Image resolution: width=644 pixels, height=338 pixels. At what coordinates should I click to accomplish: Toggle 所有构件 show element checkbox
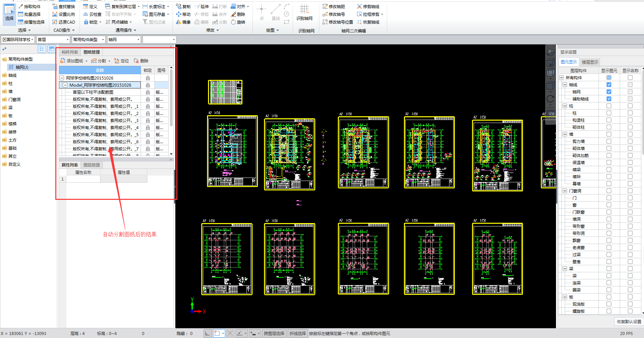(x=609, y=78)
